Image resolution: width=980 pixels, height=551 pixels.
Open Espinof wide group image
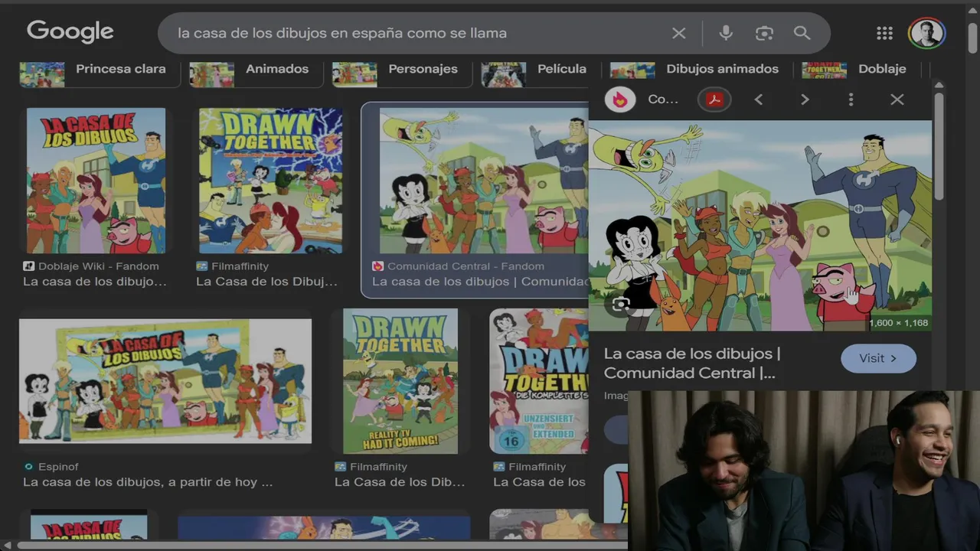click(165, 381)
